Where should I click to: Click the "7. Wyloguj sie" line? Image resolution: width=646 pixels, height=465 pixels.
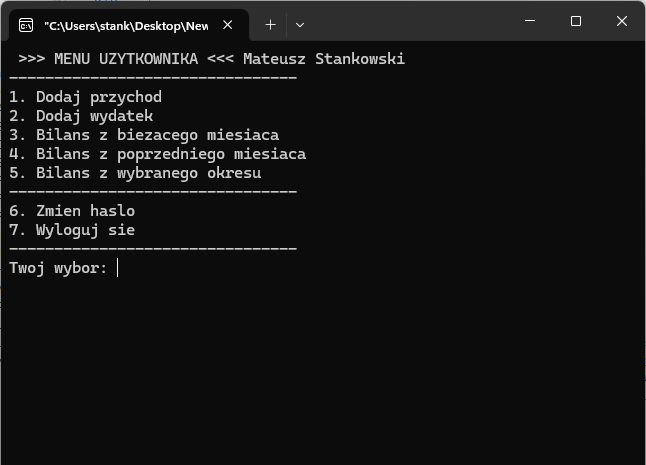72,230
